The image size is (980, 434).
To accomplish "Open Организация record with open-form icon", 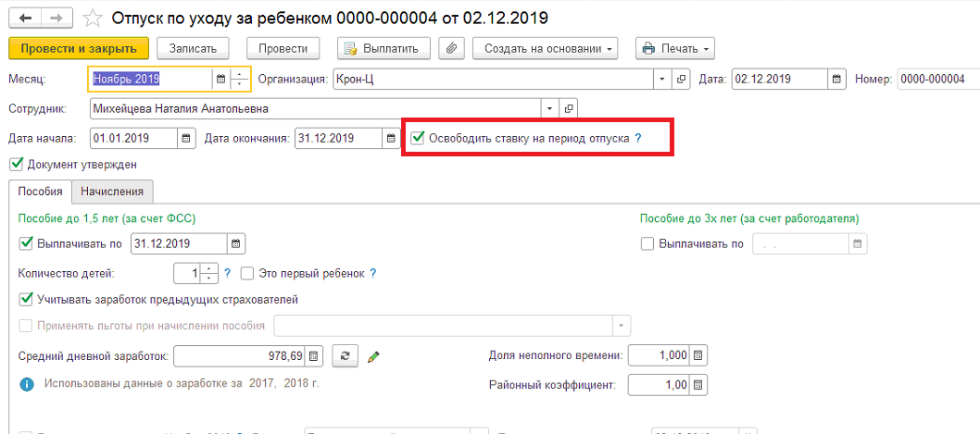I will (x=681, y=80).
